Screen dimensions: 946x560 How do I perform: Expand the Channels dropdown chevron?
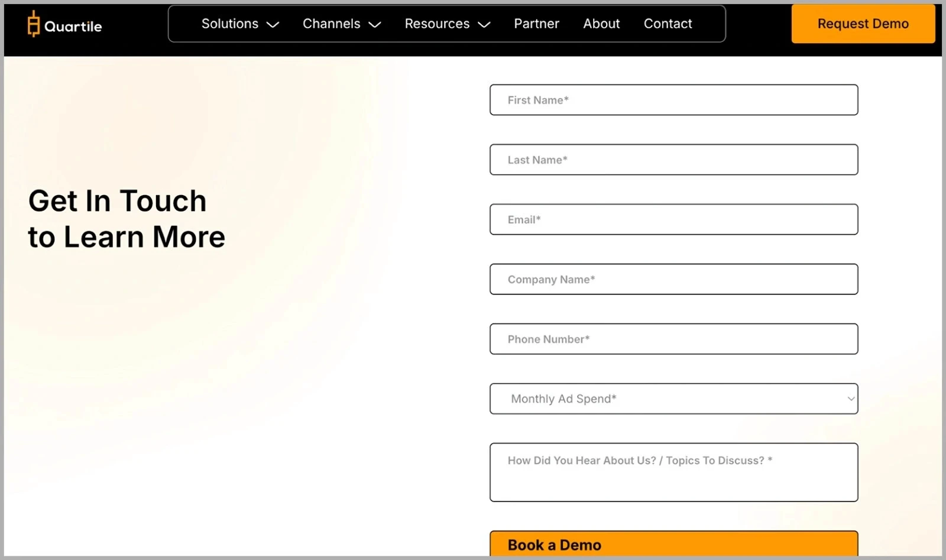[x=374, y=25]
